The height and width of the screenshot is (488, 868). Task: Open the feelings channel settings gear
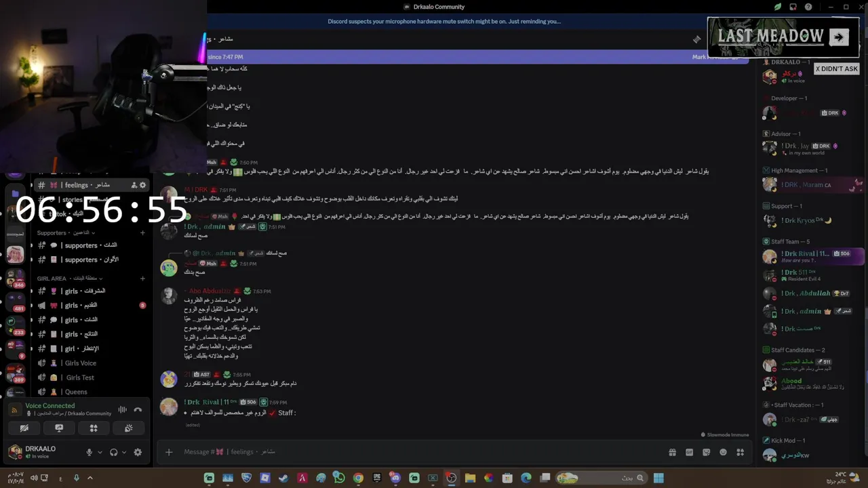coord(142,185)
